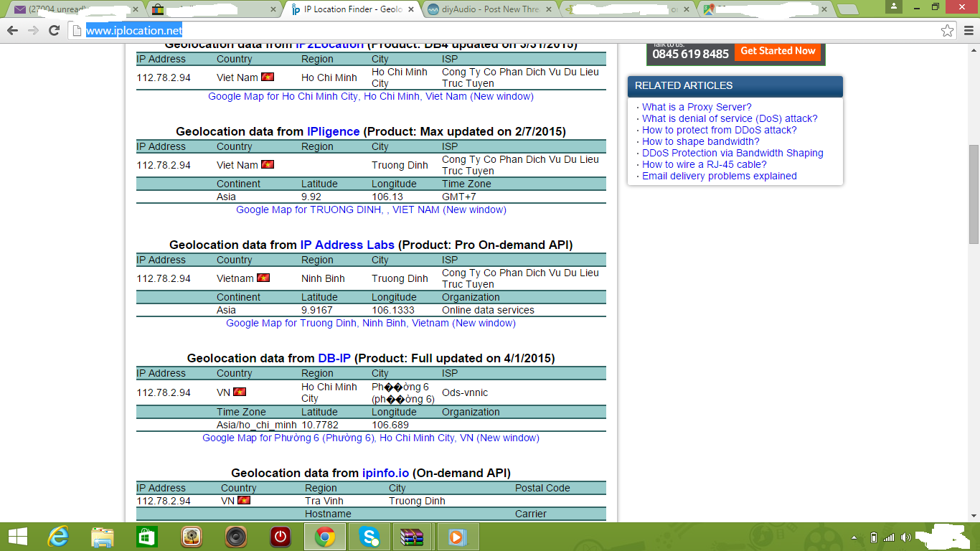Close the mail tab with unread count

pos(136,9)
